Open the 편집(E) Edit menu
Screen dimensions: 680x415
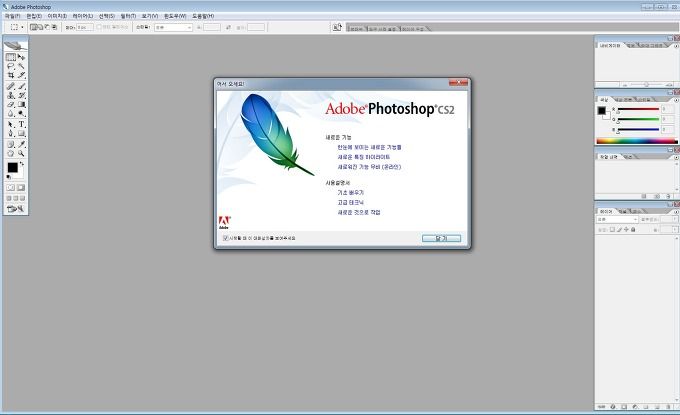point(34,16)
